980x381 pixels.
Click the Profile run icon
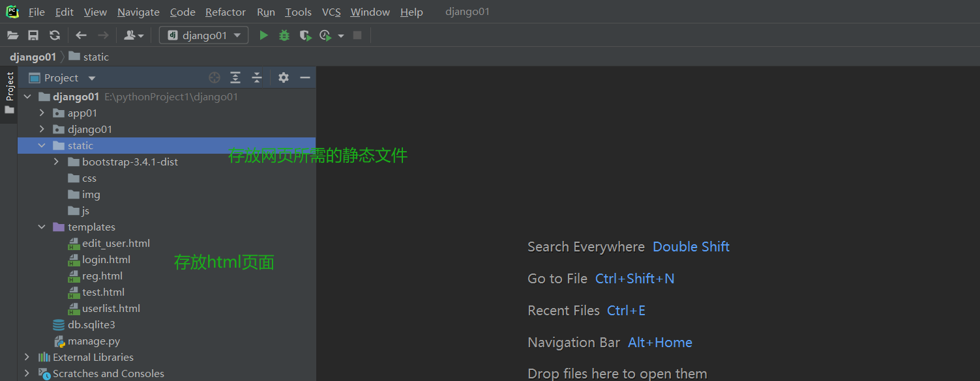click(x=326, y=35)
